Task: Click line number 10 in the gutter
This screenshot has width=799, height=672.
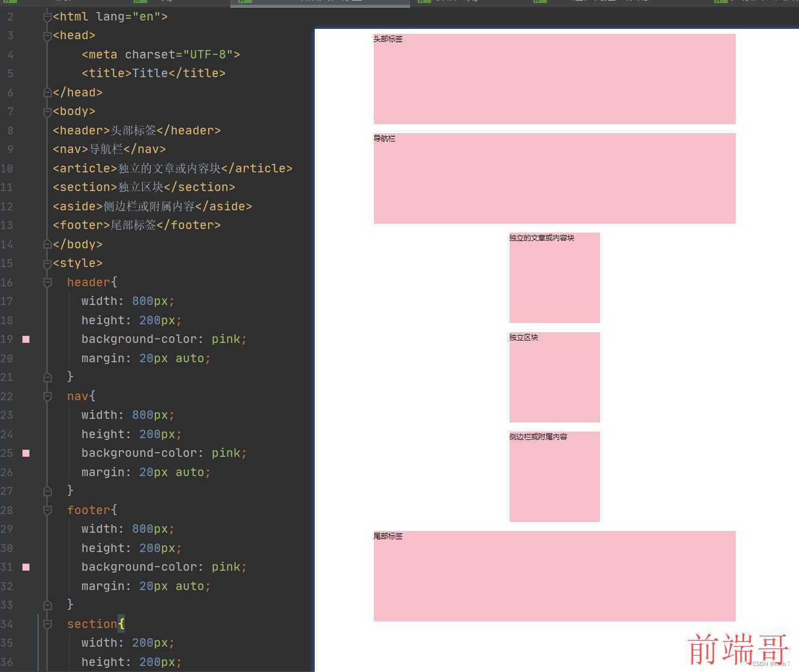Action: click(7, 169)
